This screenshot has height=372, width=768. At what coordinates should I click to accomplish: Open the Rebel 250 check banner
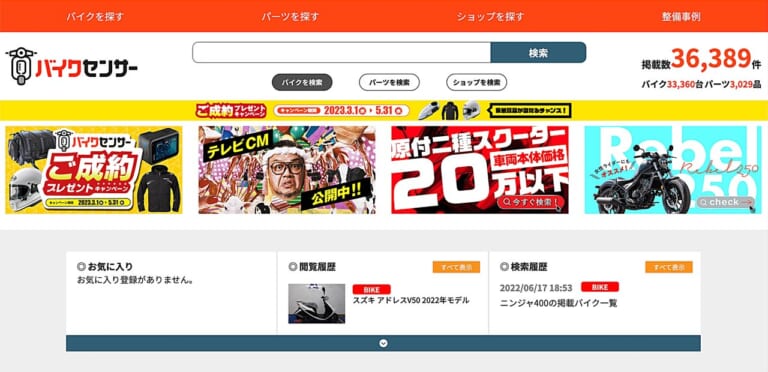(673, 170)
